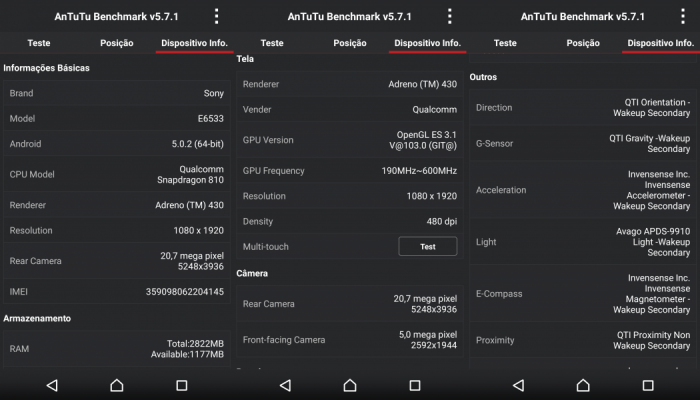Viewport: 700px width, 400px height.
Task: Select Rear Camera row under Informações Básicas
Action: pyautogui.click(x=117, y=261)
